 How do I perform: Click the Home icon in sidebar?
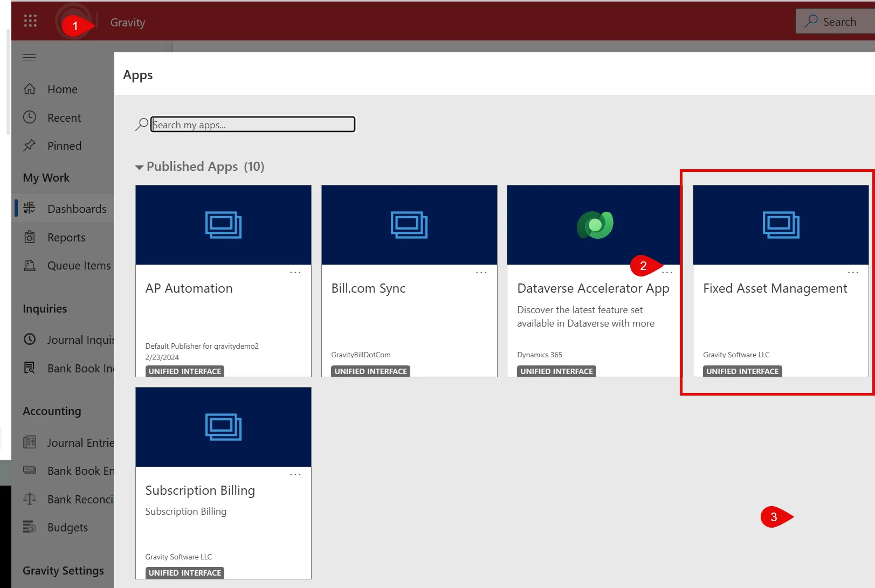30,89
